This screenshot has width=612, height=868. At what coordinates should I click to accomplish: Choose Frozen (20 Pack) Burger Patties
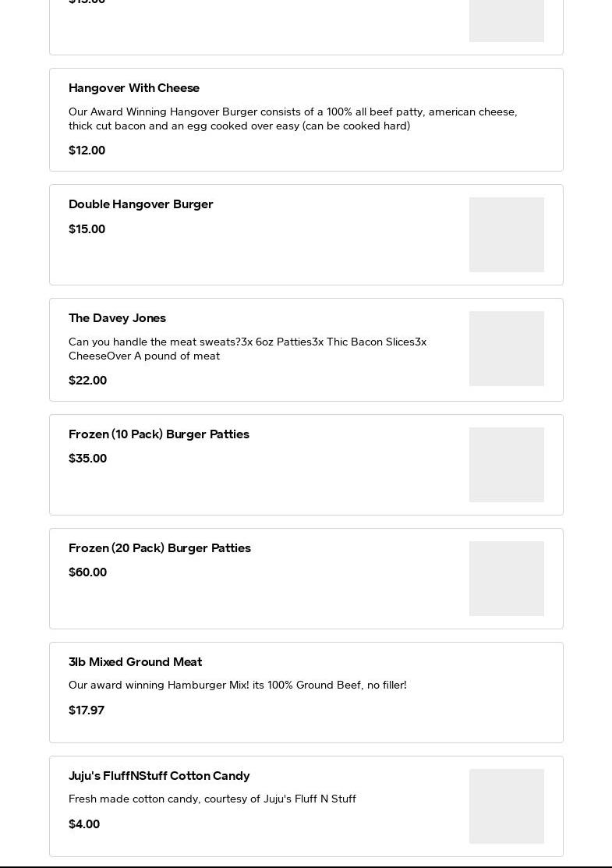[160, 548]
